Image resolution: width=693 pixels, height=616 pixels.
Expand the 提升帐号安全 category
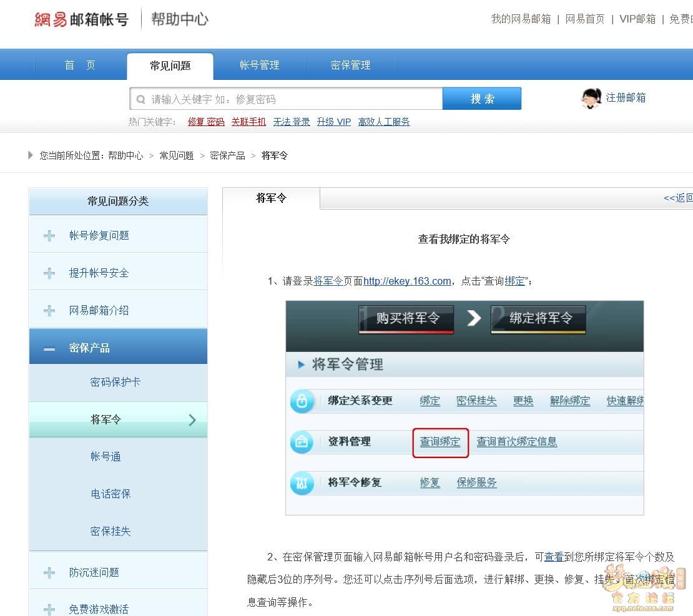(49, 273)
